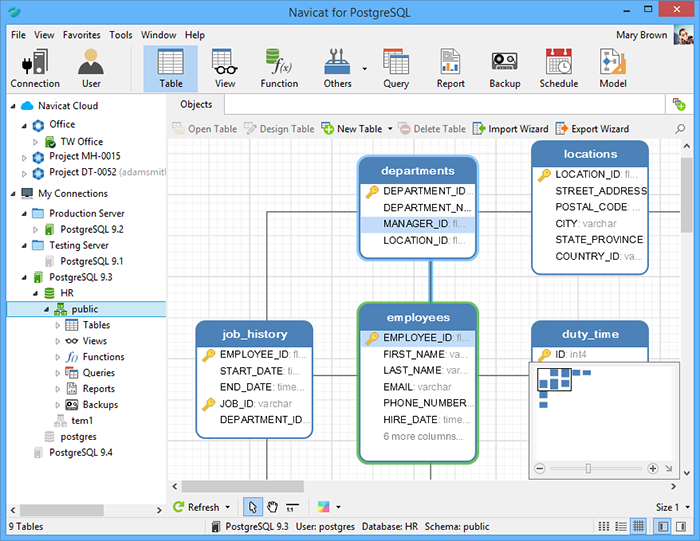Open the Others dropdown arrow

point(365,69)
